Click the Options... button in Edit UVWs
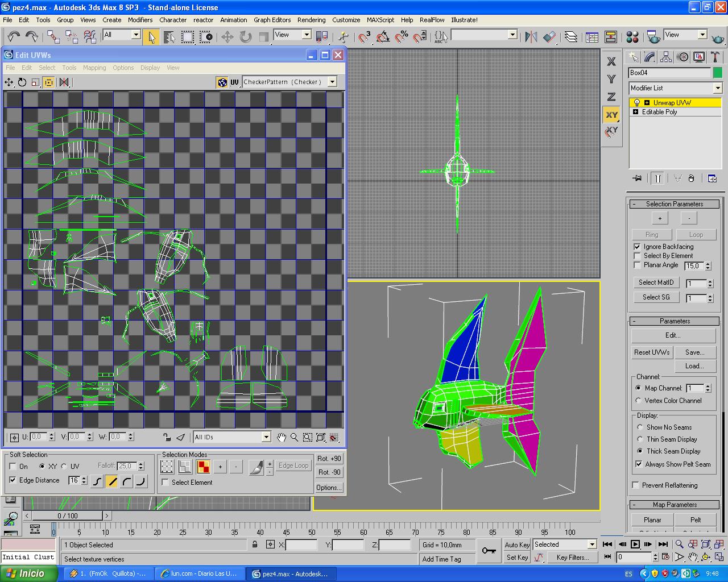728x582 pixels. [329, 488]
